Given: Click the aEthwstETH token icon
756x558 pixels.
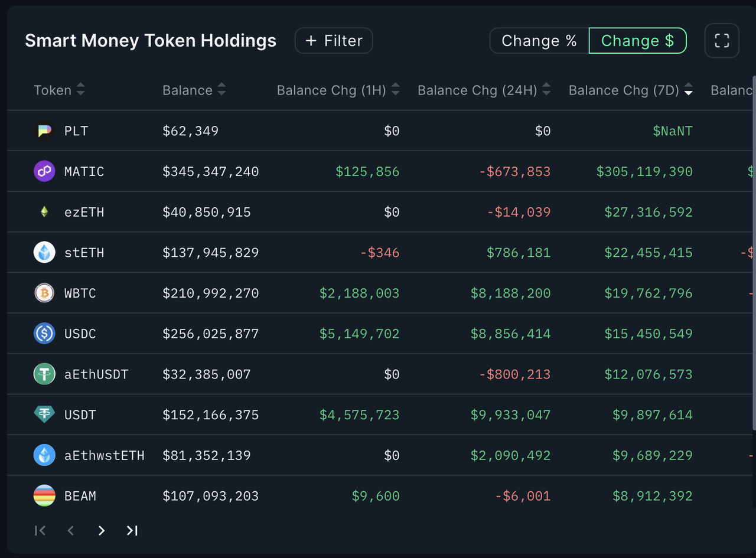Looking at the screenshot, I should (44, 456).
